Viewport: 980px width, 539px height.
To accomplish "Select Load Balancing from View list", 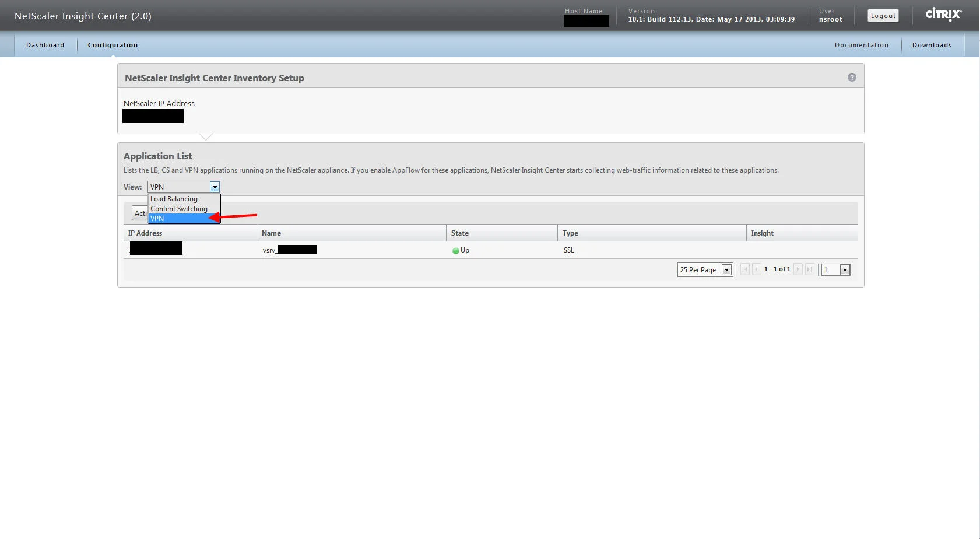I will coord(184,199).
